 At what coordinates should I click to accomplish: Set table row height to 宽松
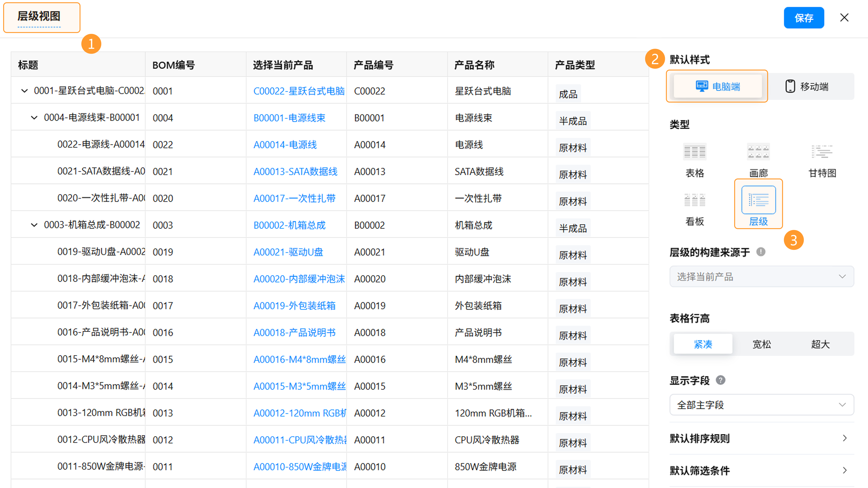click(x=762, y=344)
